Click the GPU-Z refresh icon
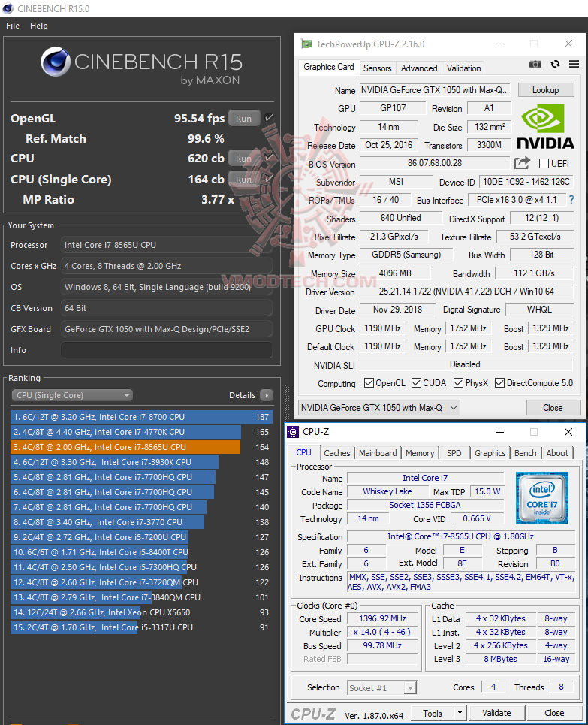This screenshot has height=725, width=588. [x=555, y=64]
